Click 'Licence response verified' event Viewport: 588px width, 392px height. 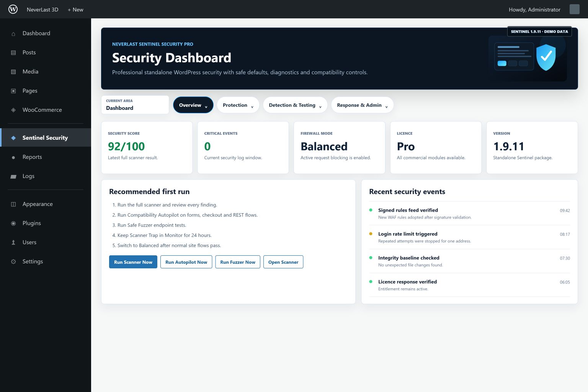click(407, 282)
